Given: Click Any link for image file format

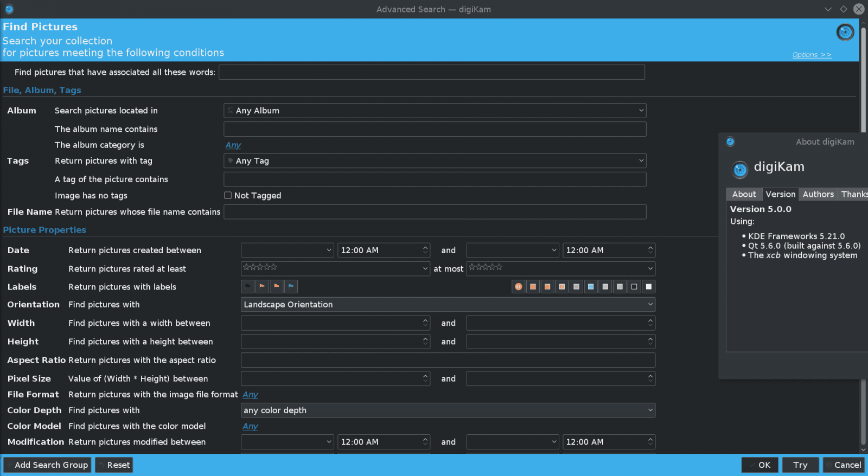Looking at the screenshot, I should click(x=250, y=395).
